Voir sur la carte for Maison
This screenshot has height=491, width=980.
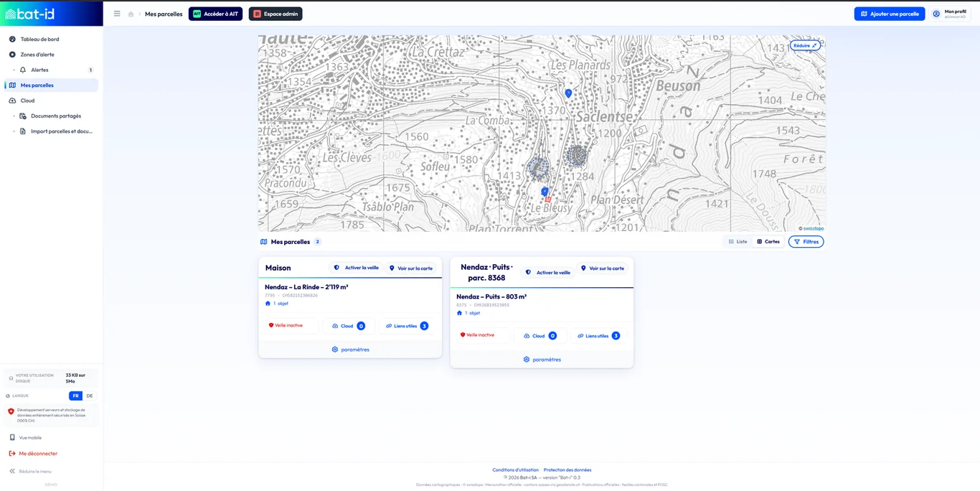click(x=411, y=268)
